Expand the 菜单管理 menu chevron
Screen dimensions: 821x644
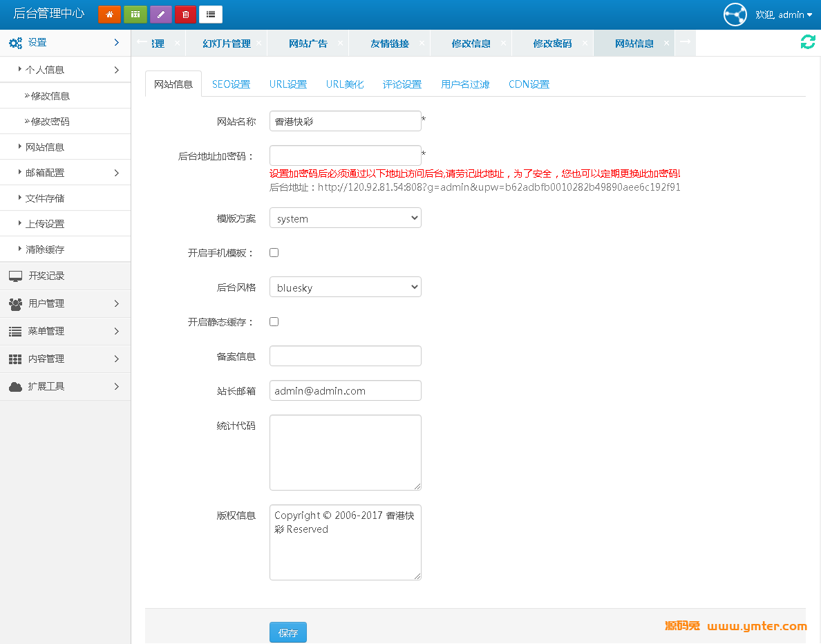click(x=117, y=332)
